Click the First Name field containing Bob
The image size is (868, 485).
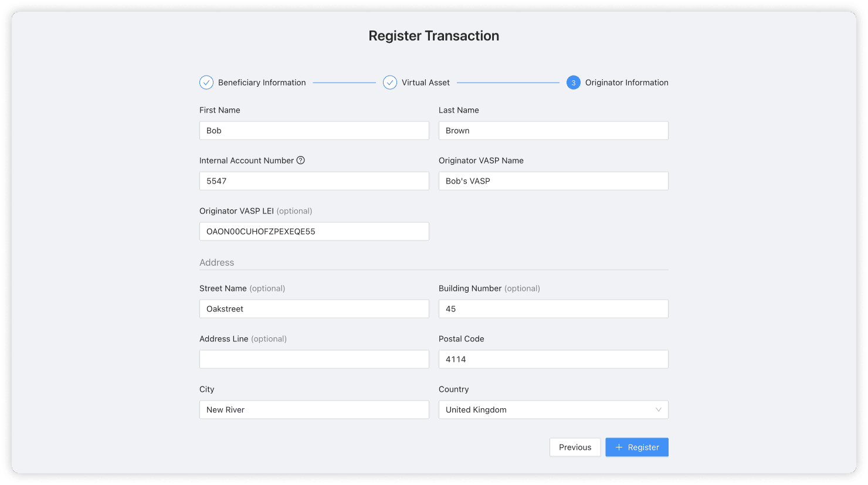click(314, 131)
